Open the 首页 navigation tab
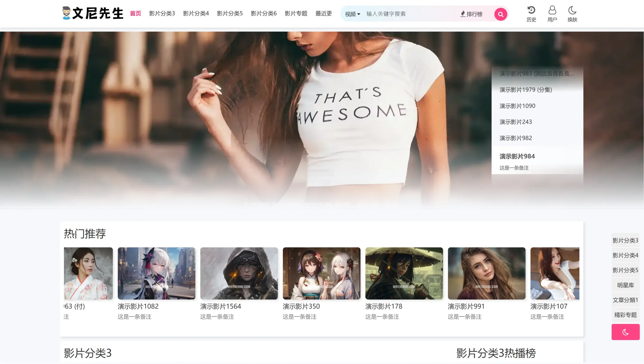The image size is (644, 364). tap(135, 13)
